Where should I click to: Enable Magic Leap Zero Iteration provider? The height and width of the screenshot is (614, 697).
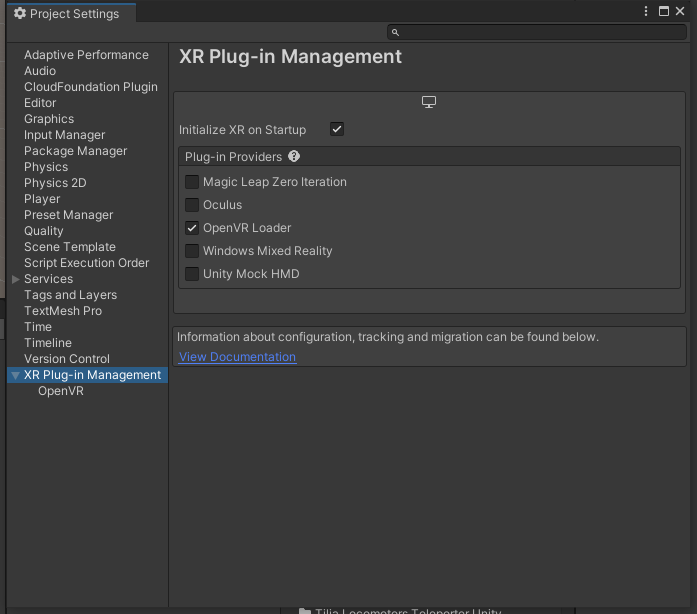(x=192, y=182)
